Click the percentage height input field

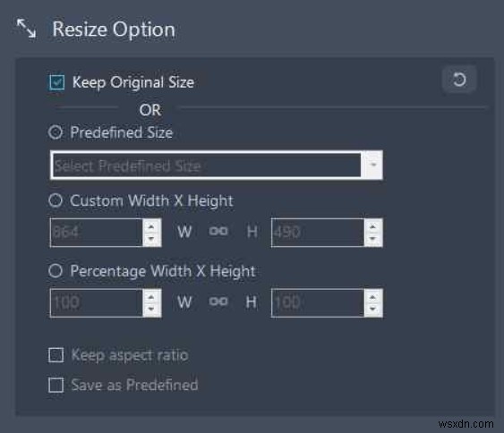(x=318, y=303)
